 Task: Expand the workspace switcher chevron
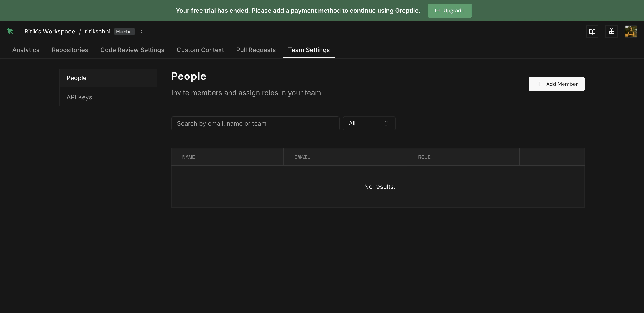coord(142,32)
